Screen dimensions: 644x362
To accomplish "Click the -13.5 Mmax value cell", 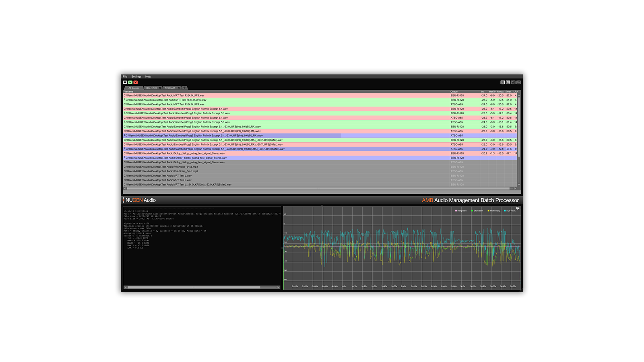I will tap(500, 153).
